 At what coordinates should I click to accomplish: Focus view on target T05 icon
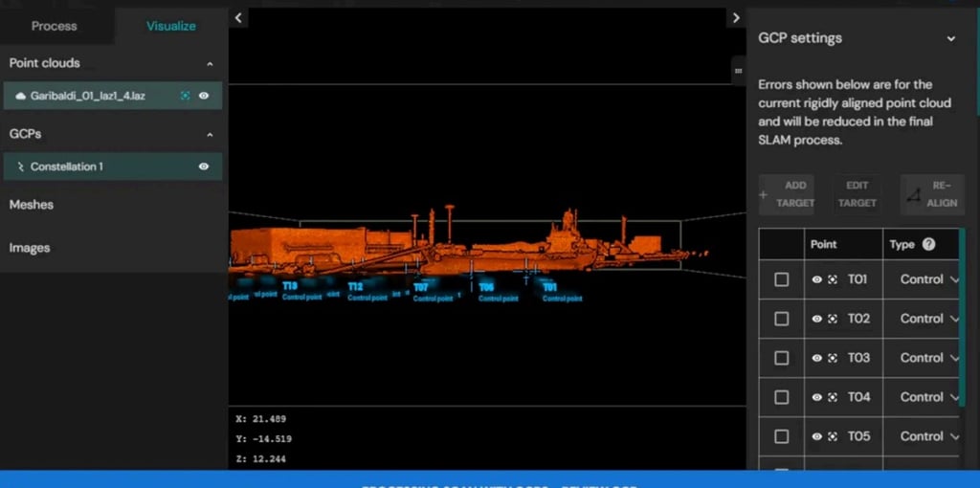[x=833, y=436]
